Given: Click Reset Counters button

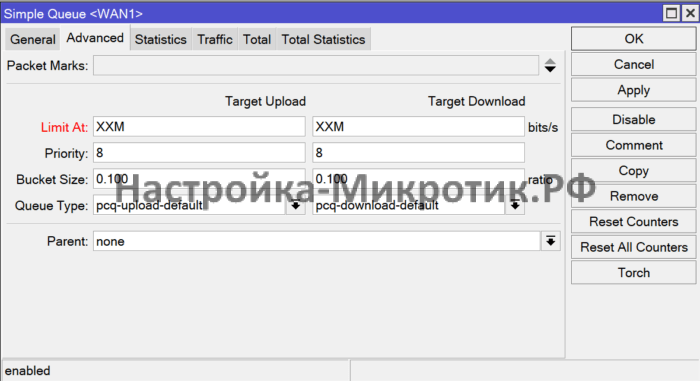Looking at the screenshot, I should tap(633, 222).
